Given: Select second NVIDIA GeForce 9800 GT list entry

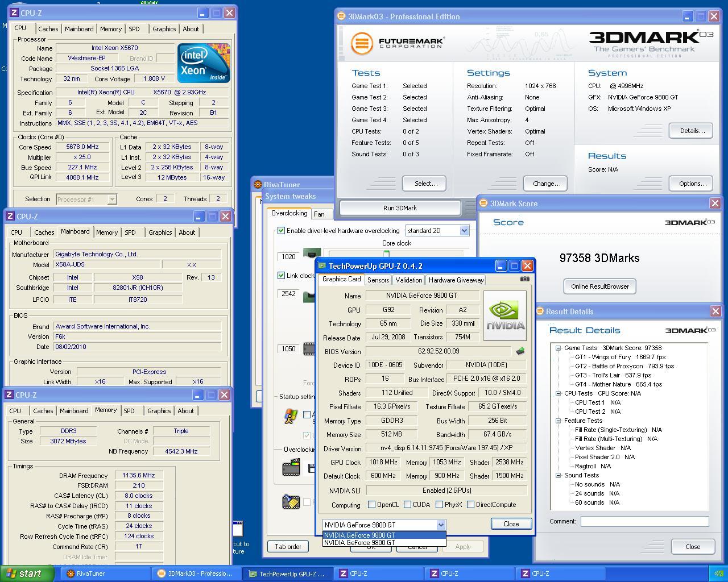Looking at the screenshot, I should tap(384, 542).
